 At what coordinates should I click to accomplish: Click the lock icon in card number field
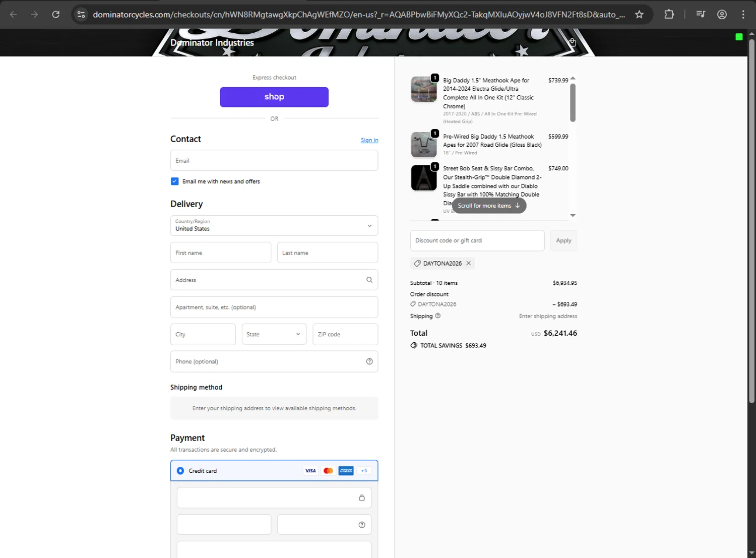click(362, 498)
